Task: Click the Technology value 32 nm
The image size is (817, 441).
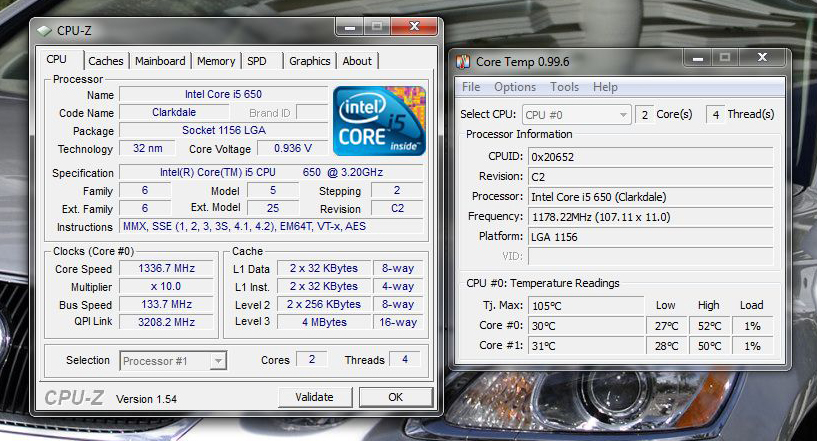Action: 147,148
